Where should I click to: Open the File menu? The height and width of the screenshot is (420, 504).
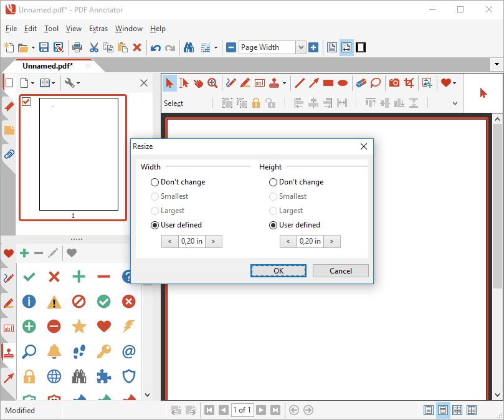11,29
